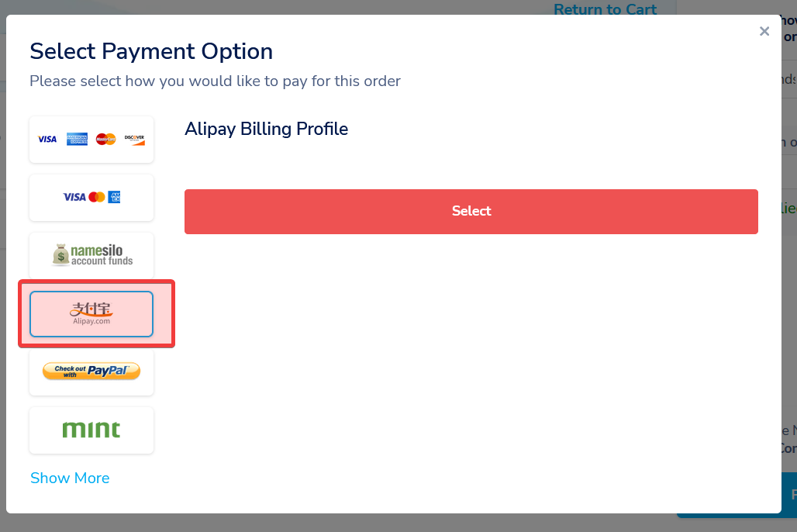The height and width of the screenshot is (532, 797).
Task: Click the Discover card logo
Action: pyautogui.click(x=134, y=140)
